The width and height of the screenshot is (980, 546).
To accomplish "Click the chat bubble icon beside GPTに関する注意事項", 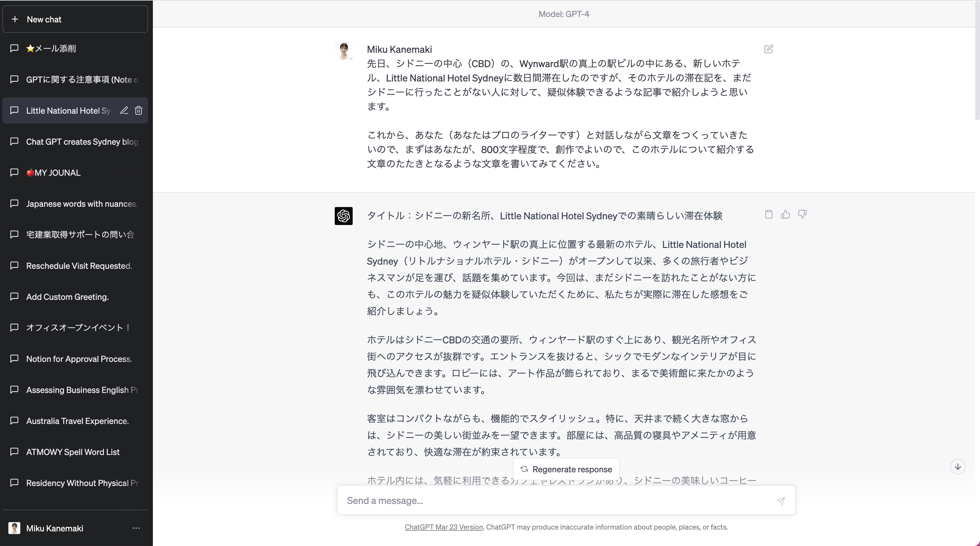I will pyautogui.click(x=14, y=79).
